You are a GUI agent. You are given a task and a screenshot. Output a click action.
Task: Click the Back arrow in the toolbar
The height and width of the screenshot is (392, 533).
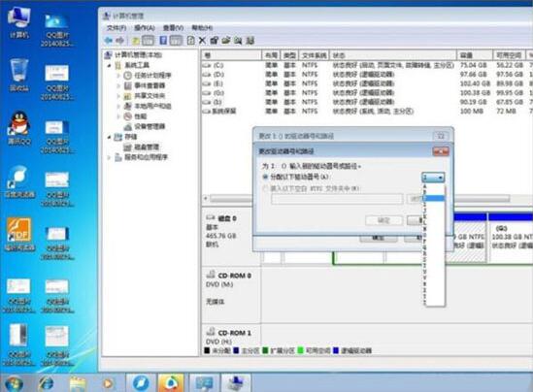pos(109,41)
